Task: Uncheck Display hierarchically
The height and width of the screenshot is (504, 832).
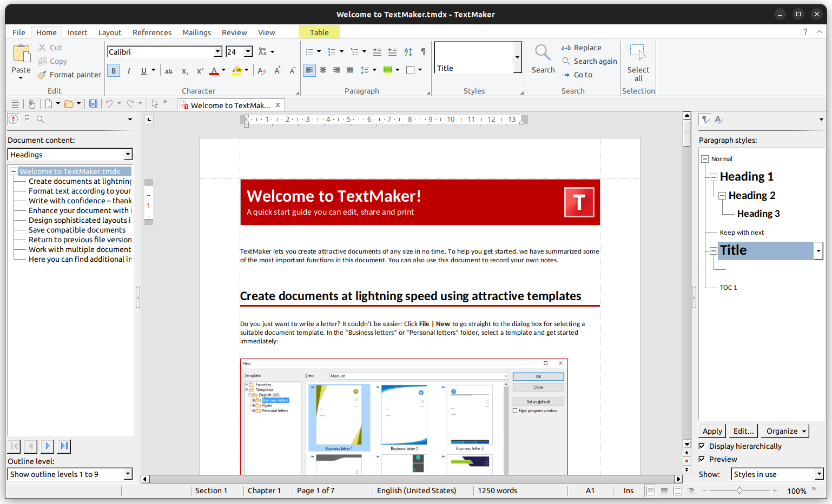Action: coord(702,446)
